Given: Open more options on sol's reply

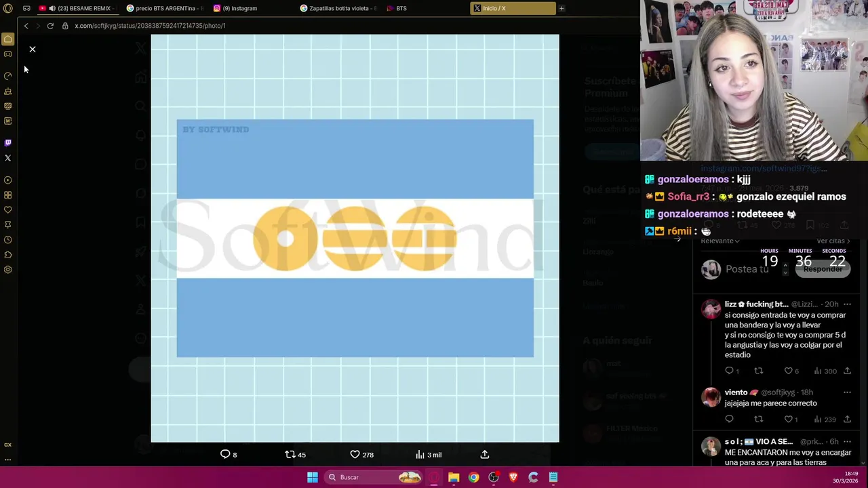Looking at the screenshot, I should [x=847, y=442].
